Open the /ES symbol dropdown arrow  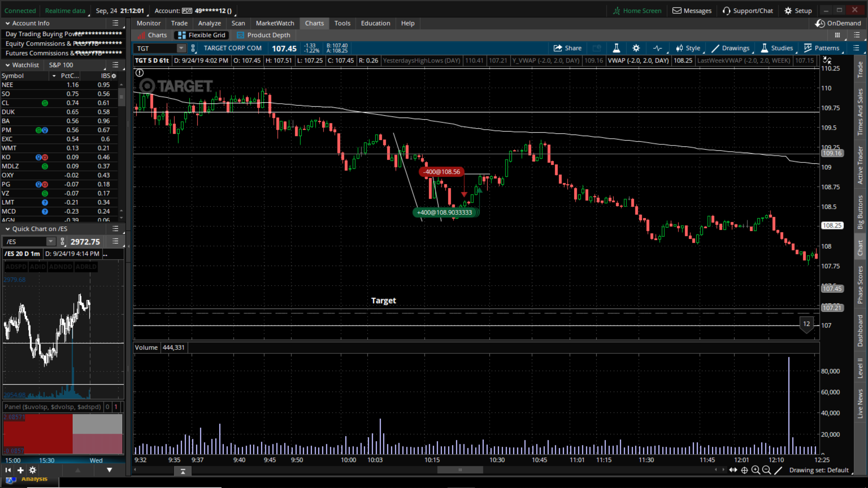[x=51, y=242]
